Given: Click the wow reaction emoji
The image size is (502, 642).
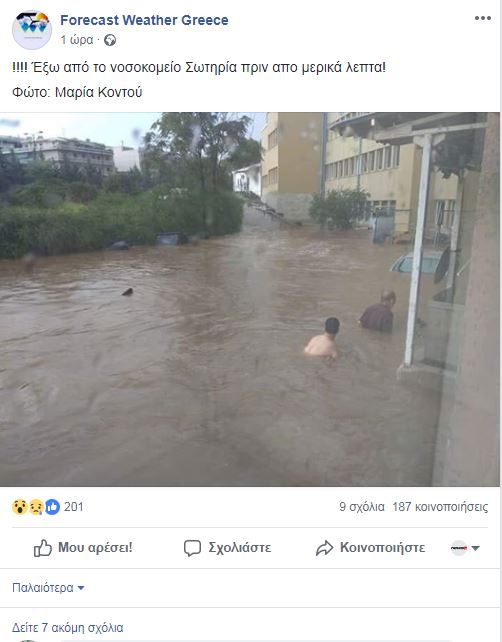Looking at the screenshot, I should pyautogui.click(x=20, y=507).
